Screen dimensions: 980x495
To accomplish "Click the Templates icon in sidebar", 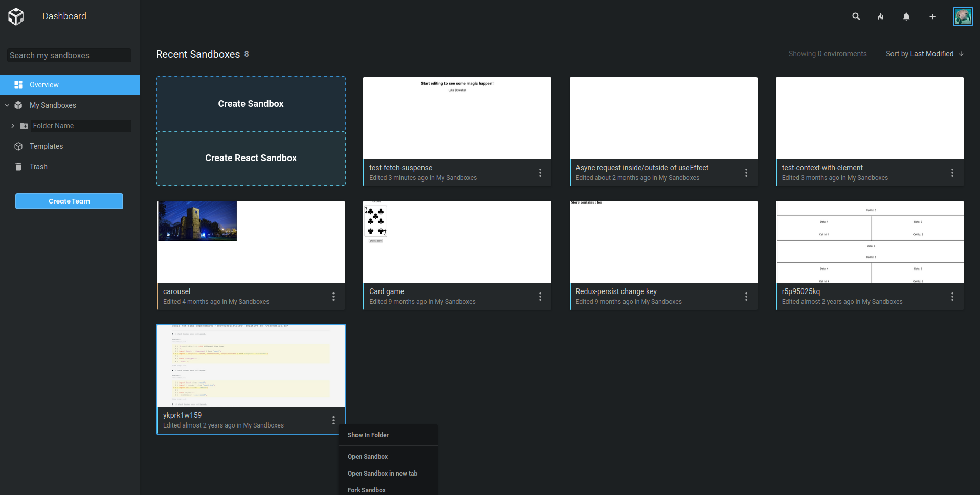I will [18, 146].
